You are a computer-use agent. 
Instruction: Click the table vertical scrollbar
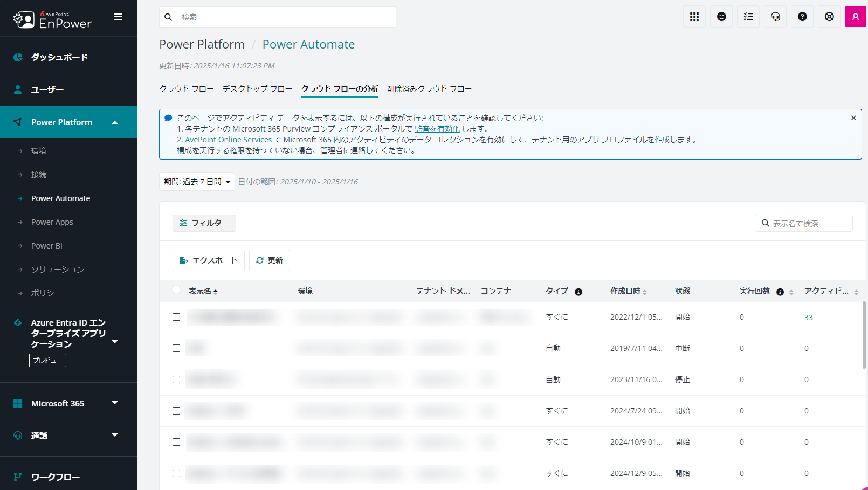coord(864,334)
